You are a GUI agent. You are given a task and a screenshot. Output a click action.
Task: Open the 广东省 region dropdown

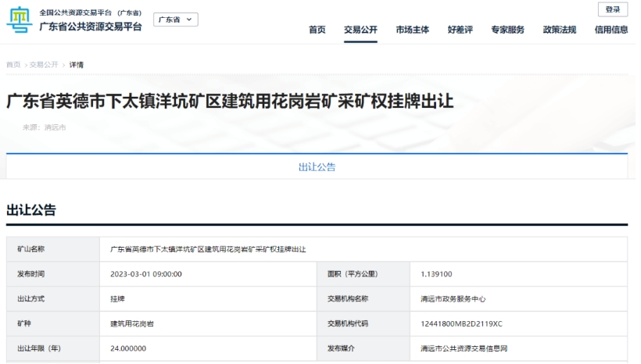(x=175, y=20)
